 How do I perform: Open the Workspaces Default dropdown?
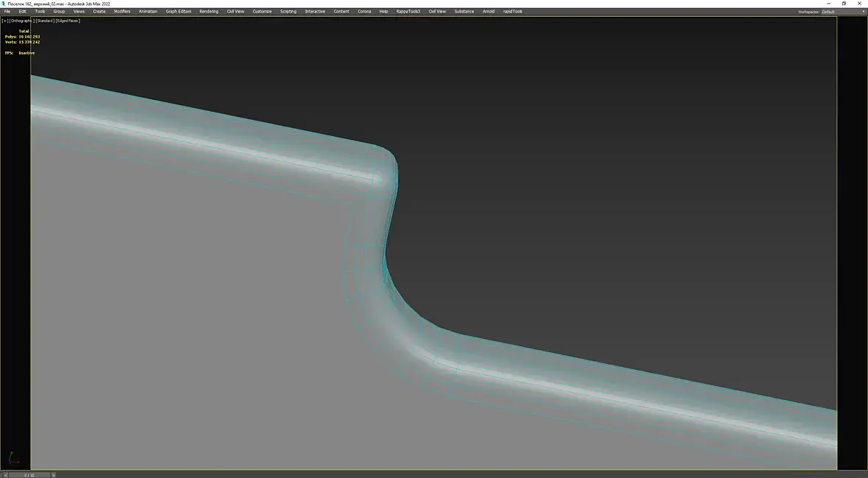[843, 12]
